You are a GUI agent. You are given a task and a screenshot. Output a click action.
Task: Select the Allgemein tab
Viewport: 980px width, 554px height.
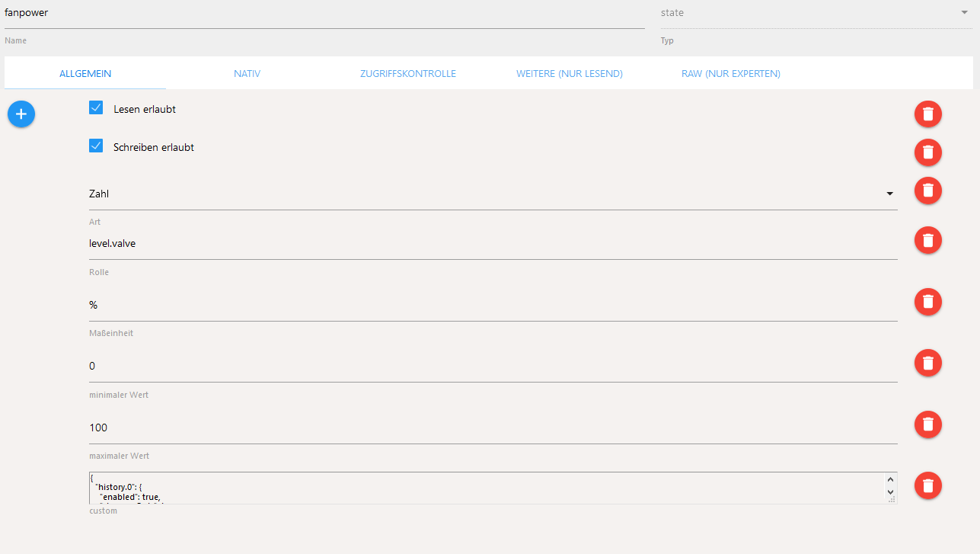tap(85, 74)
